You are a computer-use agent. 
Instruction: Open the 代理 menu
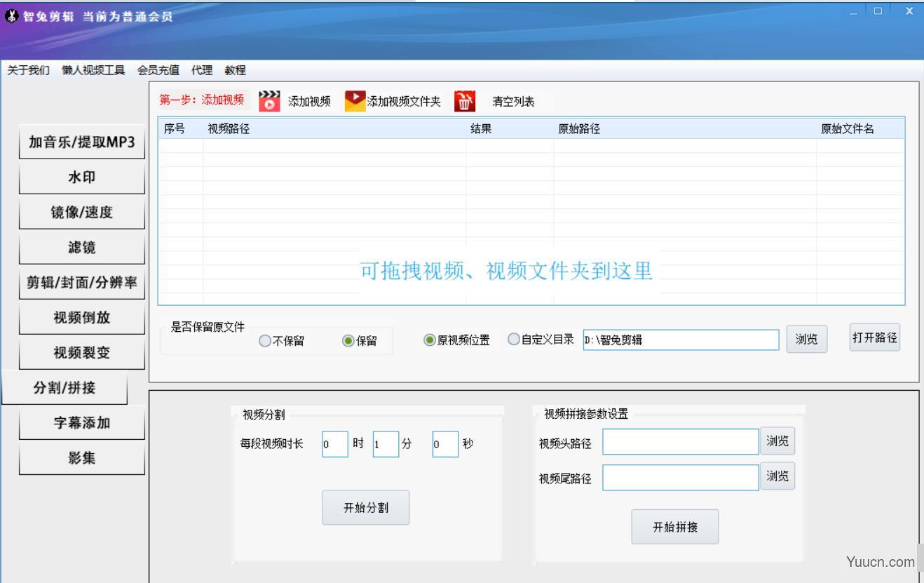click(x=202, y=70)
